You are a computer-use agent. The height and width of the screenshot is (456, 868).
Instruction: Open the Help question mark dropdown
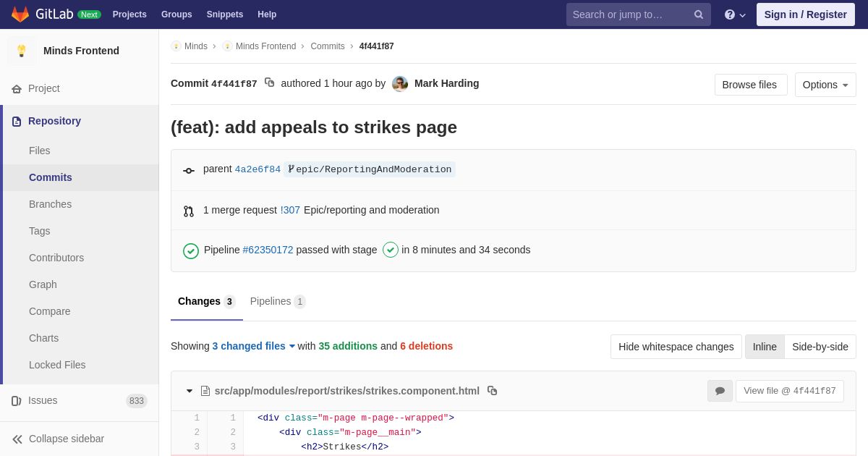coord(734,14)
